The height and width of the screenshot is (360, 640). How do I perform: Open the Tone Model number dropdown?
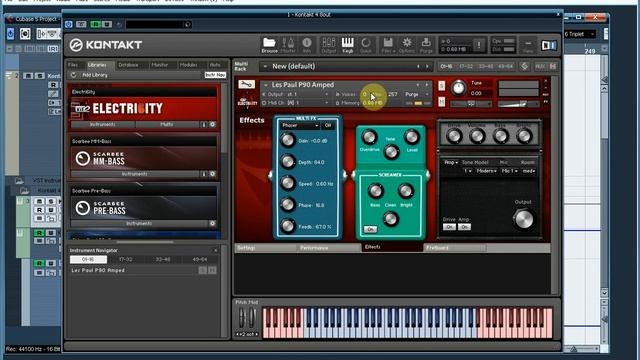pyautogui.click(x=468, y=171)
